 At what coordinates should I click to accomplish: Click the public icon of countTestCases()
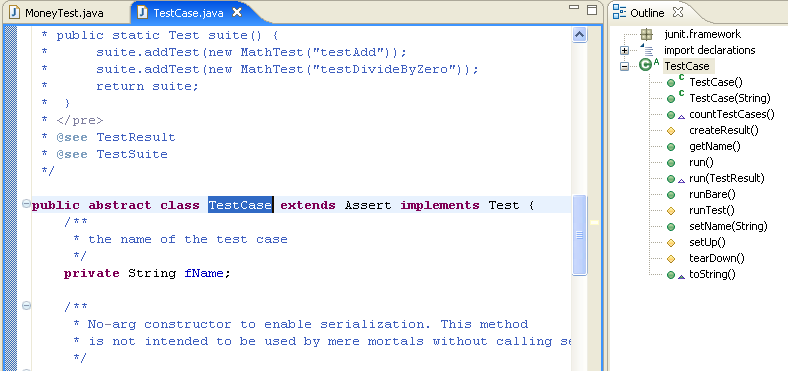(x=671, y=115)
